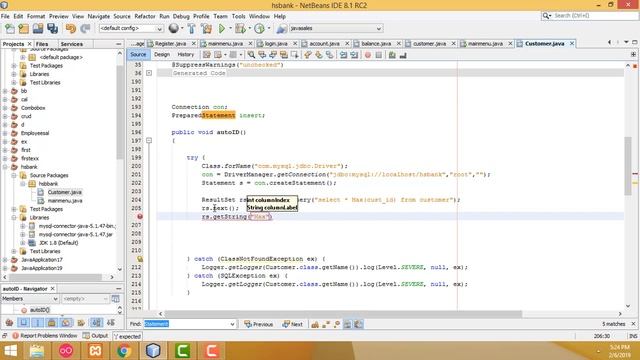Click in the Find text input field
The height and width of the screenshot is (360, 640).
coord(186,324)
